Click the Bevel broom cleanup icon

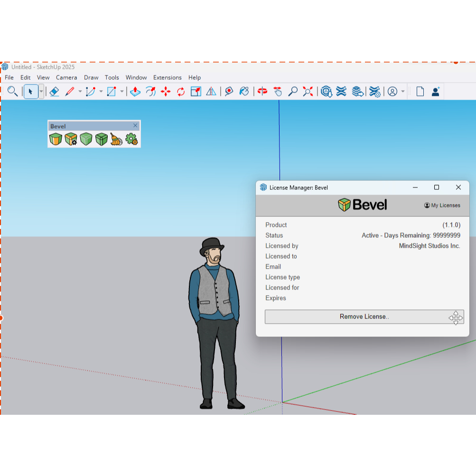pos(116,140)
